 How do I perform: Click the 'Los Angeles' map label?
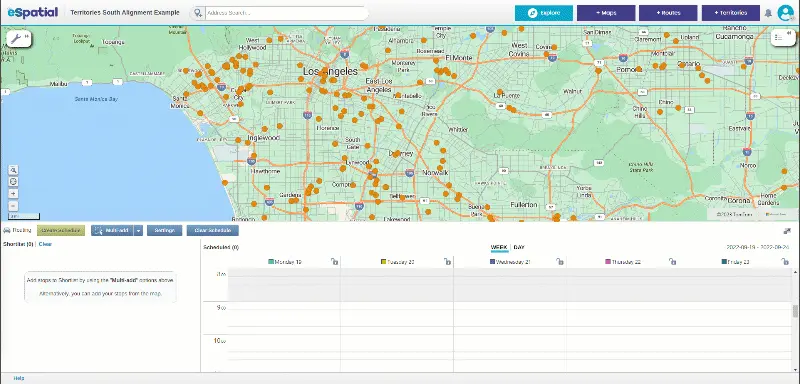click(330, 72)
